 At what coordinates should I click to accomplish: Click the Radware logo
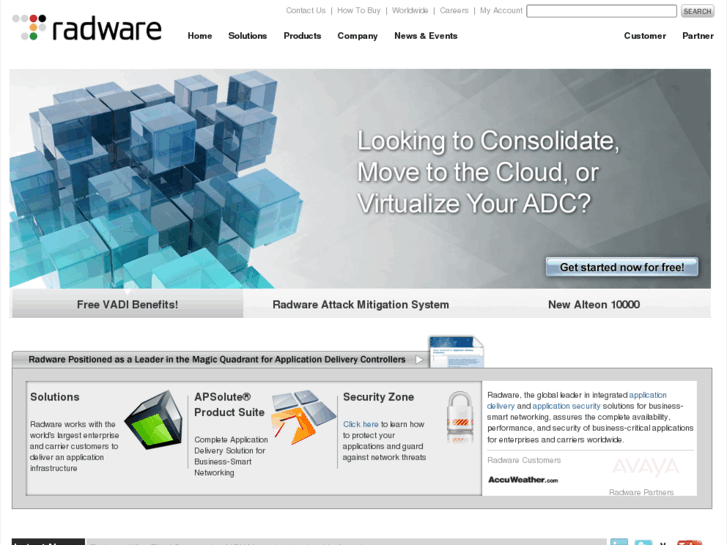(x=87, y=27)
